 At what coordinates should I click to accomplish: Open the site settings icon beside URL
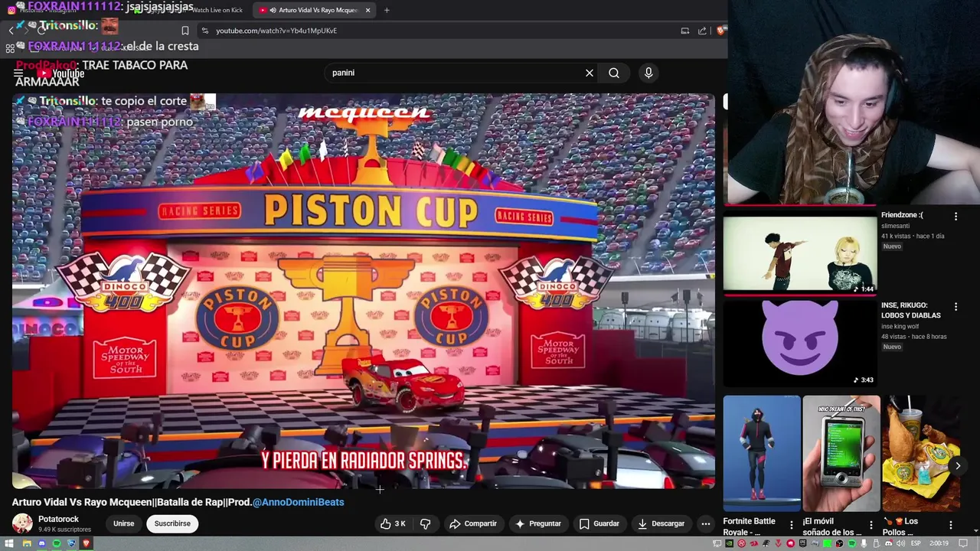click(x=204, y=31)
